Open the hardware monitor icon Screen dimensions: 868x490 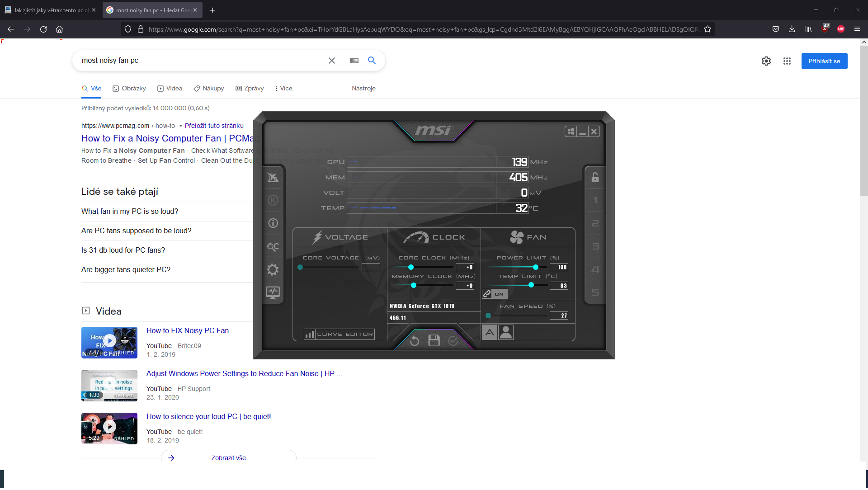(273, 292)
